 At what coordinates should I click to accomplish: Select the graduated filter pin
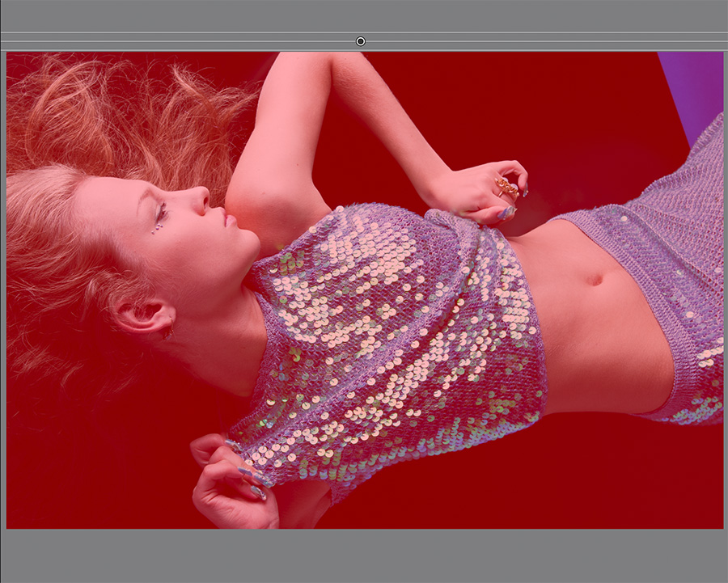point(361,41)
